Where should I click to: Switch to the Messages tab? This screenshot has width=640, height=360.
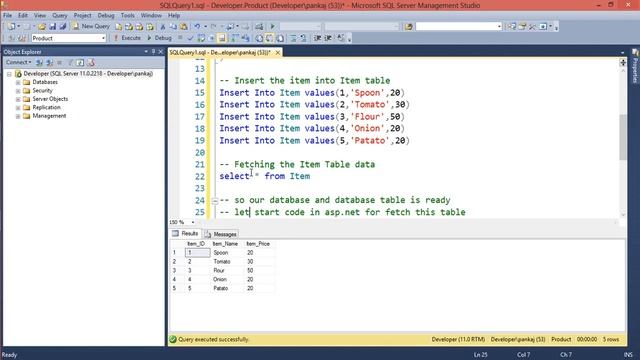[x=221, y=234]
